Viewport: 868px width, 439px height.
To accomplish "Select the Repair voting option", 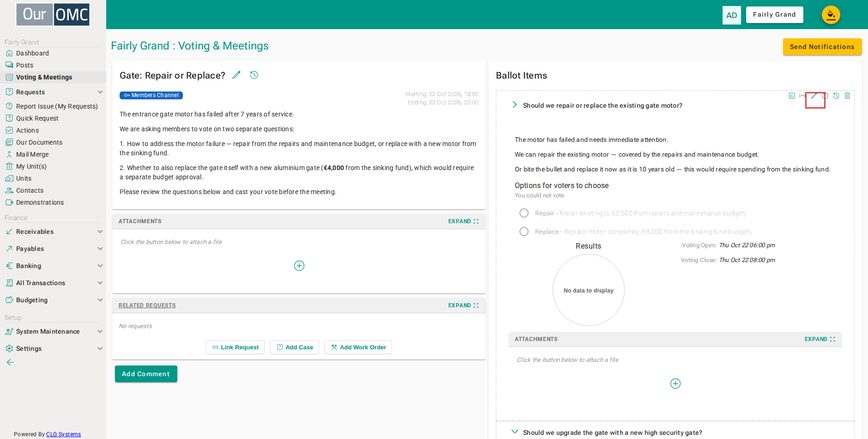I will click(524, 213).
